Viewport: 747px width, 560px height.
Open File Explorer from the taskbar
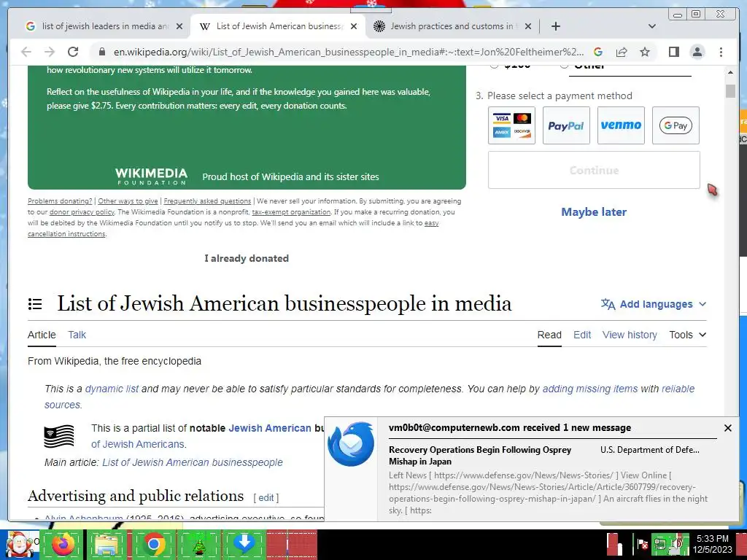click(107, 545)
